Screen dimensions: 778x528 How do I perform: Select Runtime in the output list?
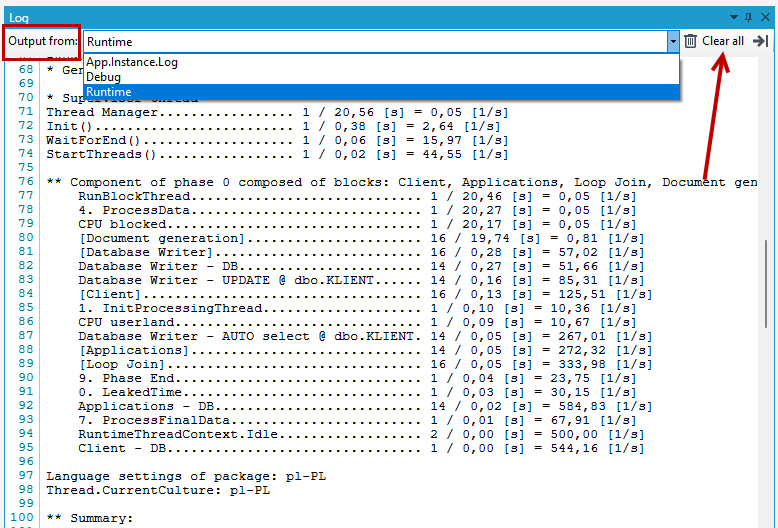pos(381,92)
